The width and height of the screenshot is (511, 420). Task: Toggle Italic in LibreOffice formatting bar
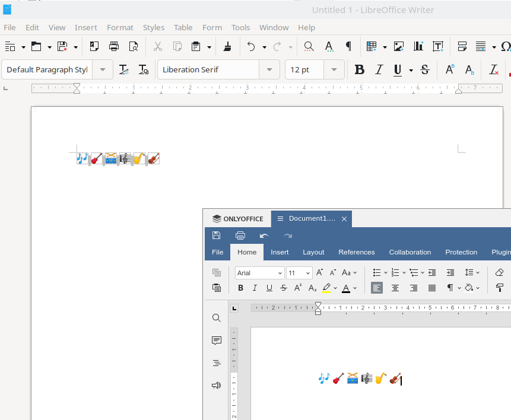click(x=379, y=70)
